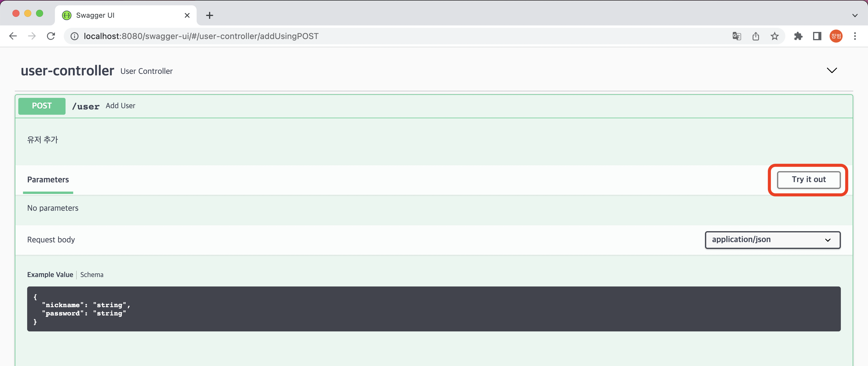View site information icon beside URL
Viewport: 868px width, 366px height.
(74, 36)
